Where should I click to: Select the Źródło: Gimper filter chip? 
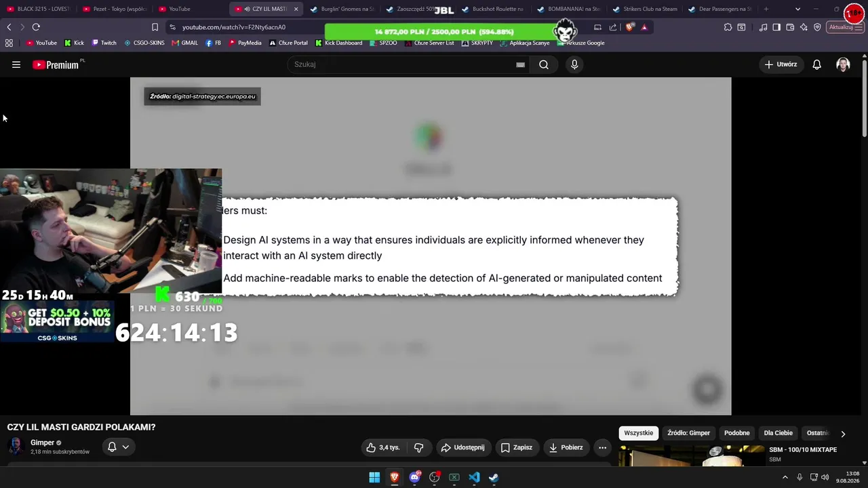tap(688, 433)
